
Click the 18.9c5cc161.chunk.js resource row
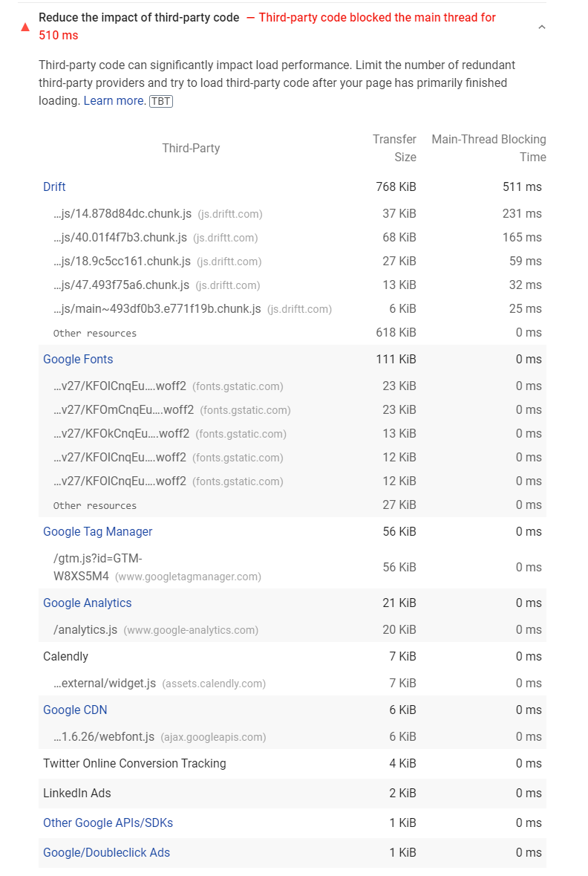(x=292, y=262)
